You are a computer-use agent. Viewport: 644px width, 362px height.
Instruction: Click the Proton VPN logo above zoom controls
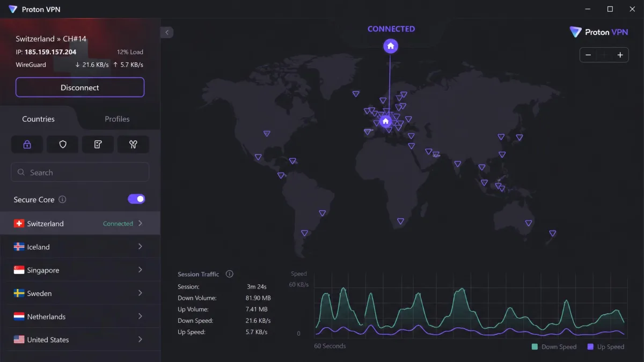pyautogui.click(x=599, y=32)
